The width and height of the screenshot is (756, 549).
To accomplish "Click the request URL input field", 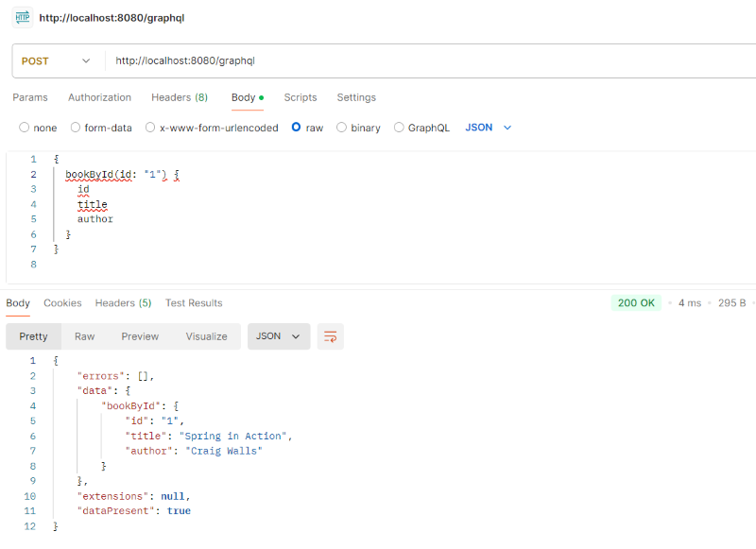I will pos(425,60).
